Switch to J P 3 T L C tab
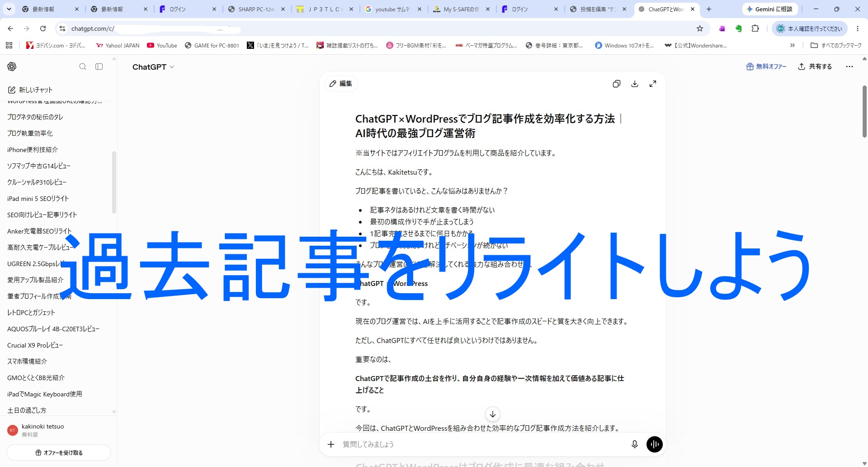 [x=325, y=9]
